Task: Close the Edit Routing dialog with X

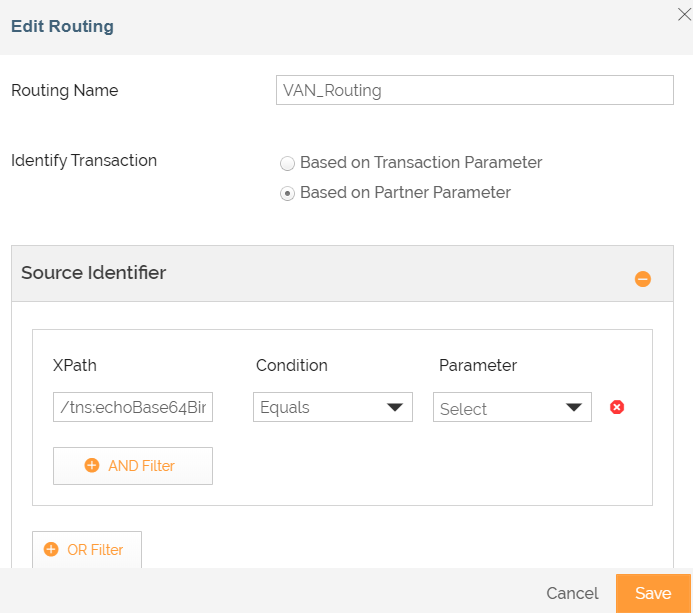Action: (x=683, y=12)
